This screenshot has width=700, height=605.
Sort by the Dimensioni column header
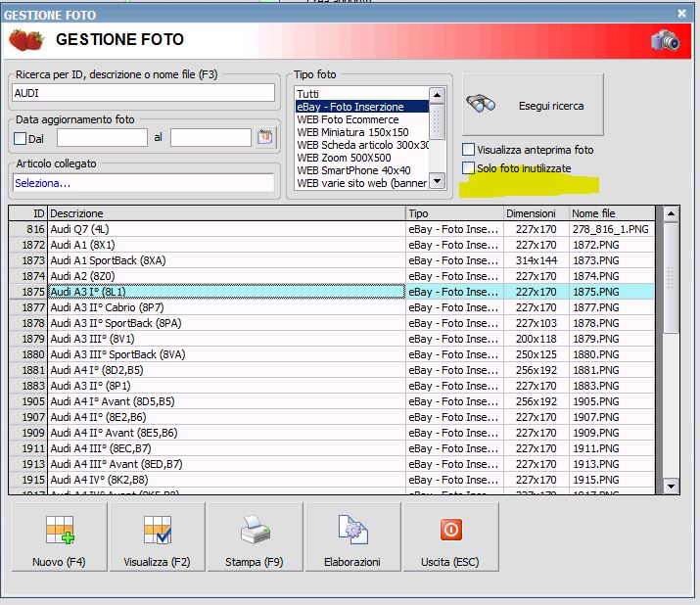(537, 213)
